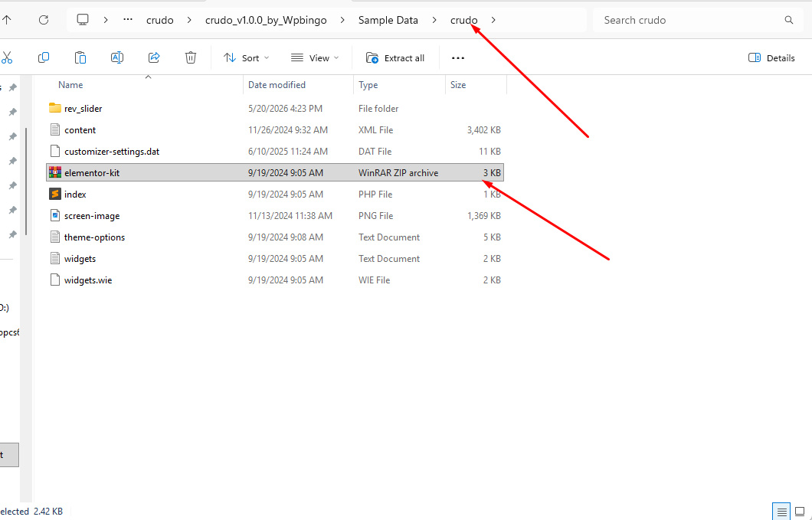812x520 pixels.
Task: Click the content XML file icon
Action: (55, 129)
